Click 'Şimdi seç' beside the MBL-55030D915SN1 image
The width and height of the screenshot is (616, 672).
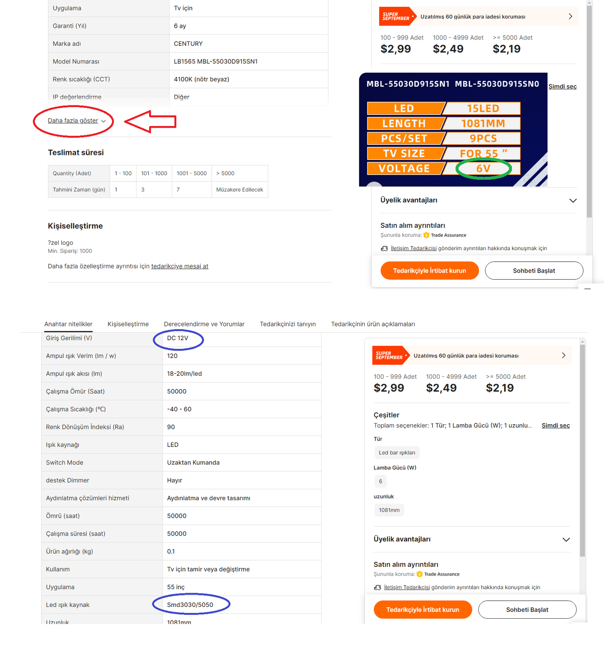click(x=563, y=87)
